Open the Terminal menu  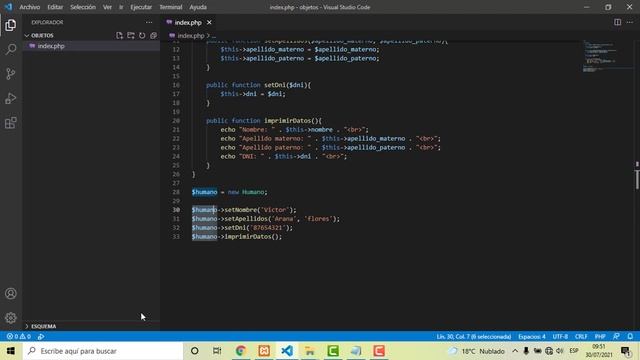171,7
